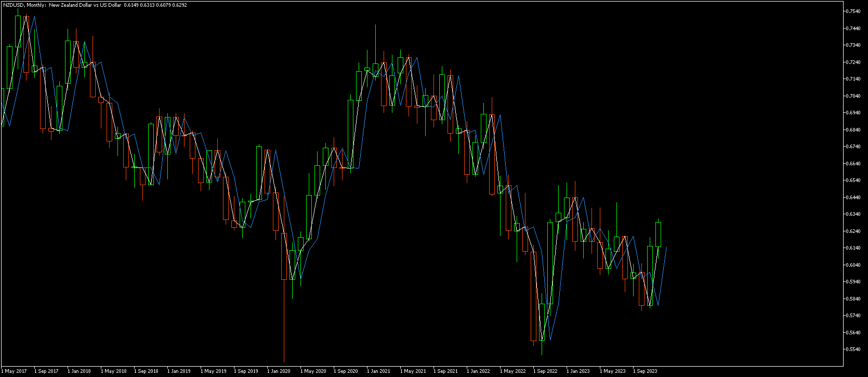
Task: Click the '1 Jan 2022' date label
Action: [x=479, y=371]
